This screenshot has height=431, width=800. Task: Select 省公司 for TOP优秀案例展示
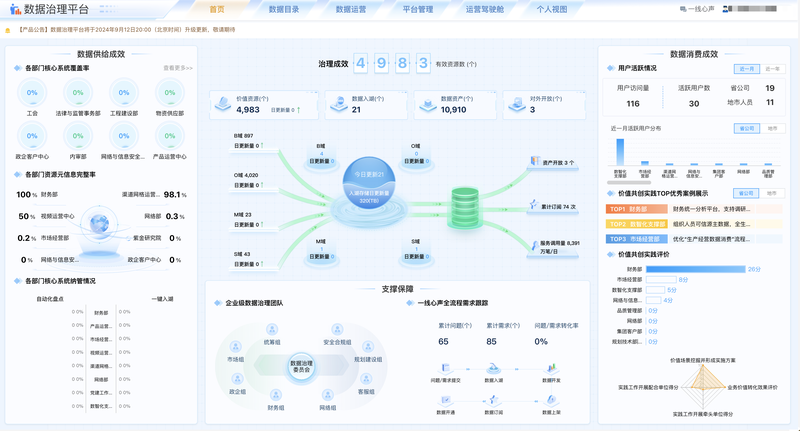[746, 193]
